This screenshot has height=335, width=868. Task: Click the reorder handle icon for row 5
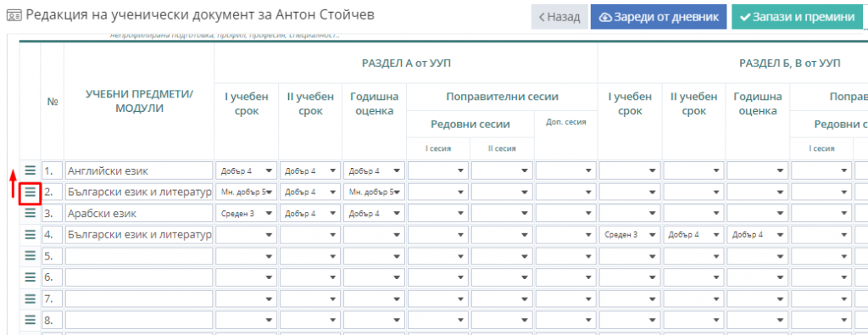point(30,256)
